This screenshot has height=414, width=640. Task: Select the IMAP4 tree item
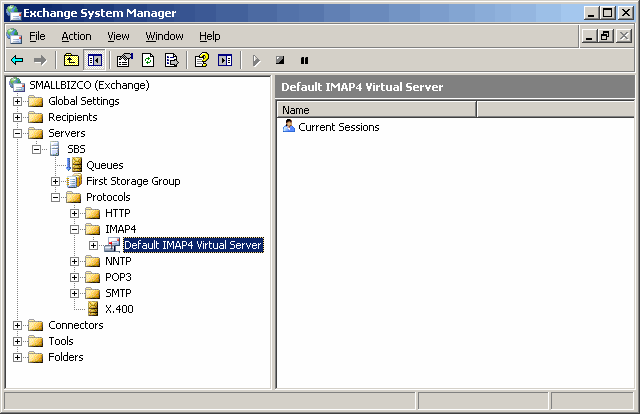click(120, 229)
